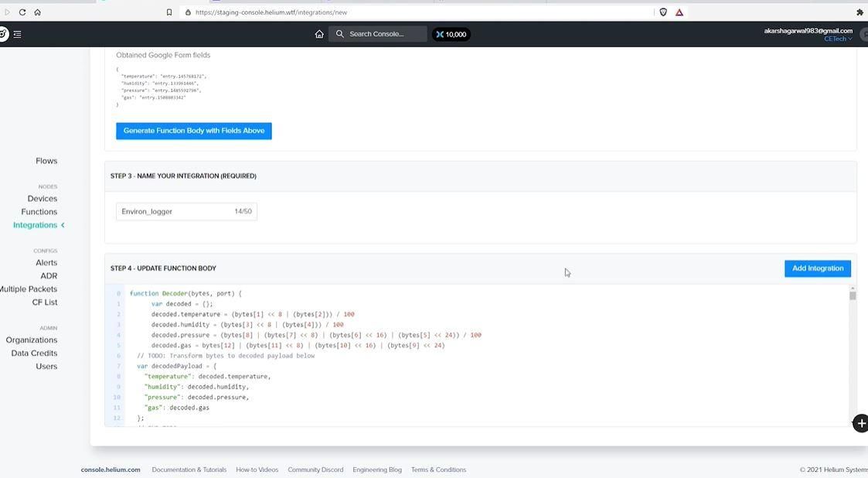Screen dimensions: 868x478
Task: Collapse the Integrations chevron in sidebar
Action: pos(63,225)
